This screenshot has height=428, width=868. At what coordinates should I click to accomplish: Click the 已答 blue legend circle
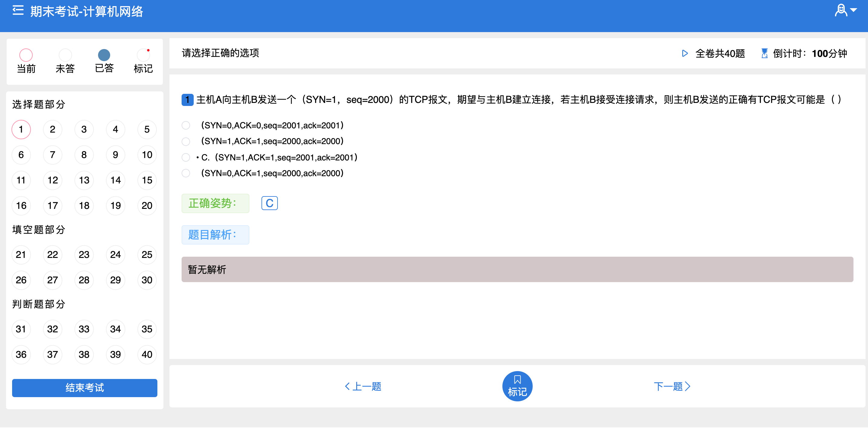(x=104, y=55)
